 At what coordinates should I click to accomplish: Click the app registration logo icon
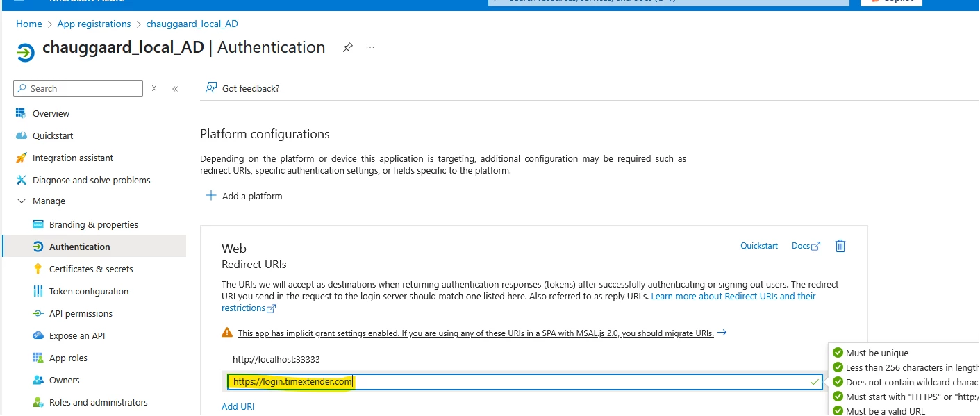click(25, 52)
